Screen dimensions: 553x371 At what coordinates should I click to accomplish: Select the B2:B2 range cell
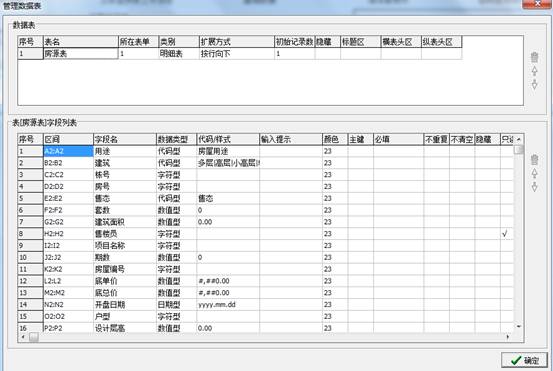click(68, 163)
